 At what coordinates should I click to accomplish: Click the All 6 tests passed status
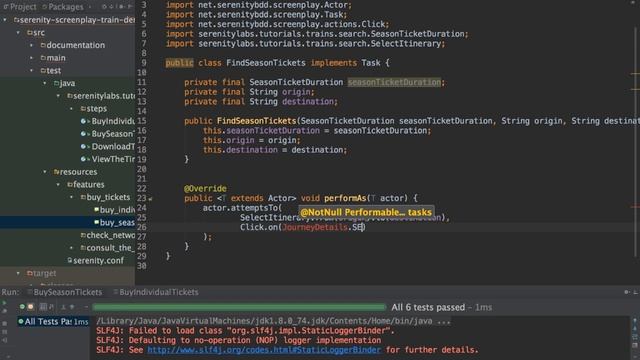(x=428, y=307)
